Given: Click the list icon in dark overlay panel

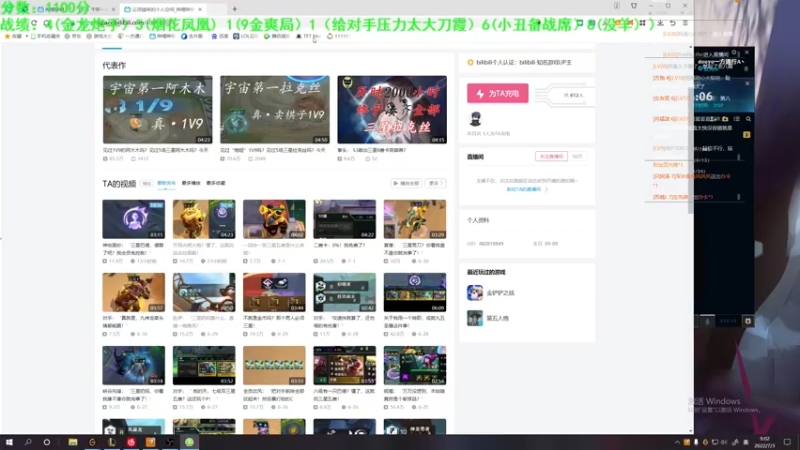Looking at the screenshot, I should click(736, 119).
